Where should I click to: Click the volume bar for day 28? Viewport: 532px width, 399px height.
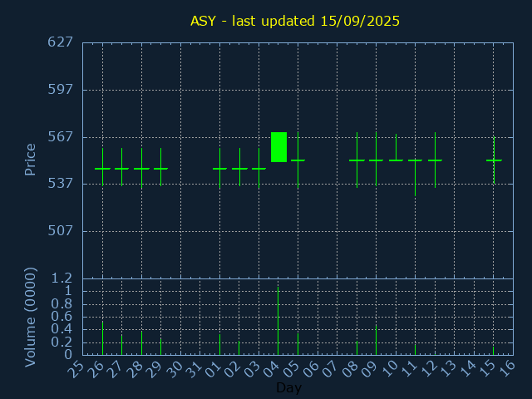point(141,343)
